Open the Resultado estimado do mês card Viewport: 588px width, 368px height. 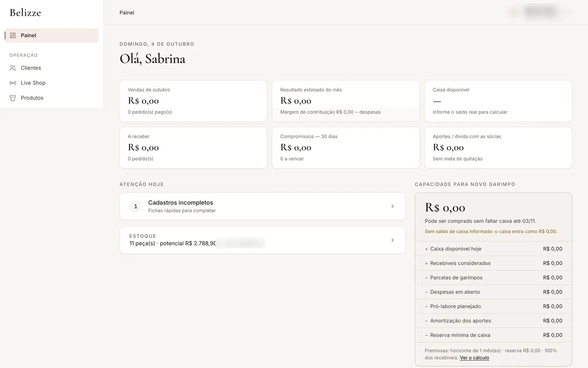tap(346, 101)
